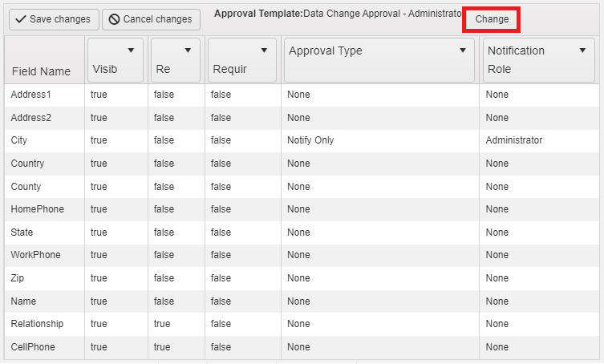Select the HomePhone visible value cell

[x=99, y=209]
